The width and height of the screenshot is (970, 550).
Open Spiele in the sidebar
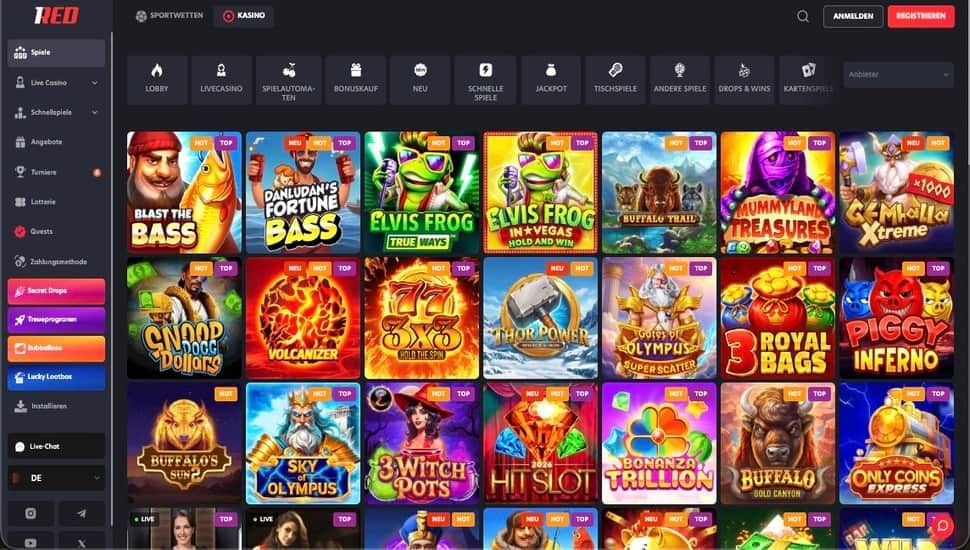56,53
